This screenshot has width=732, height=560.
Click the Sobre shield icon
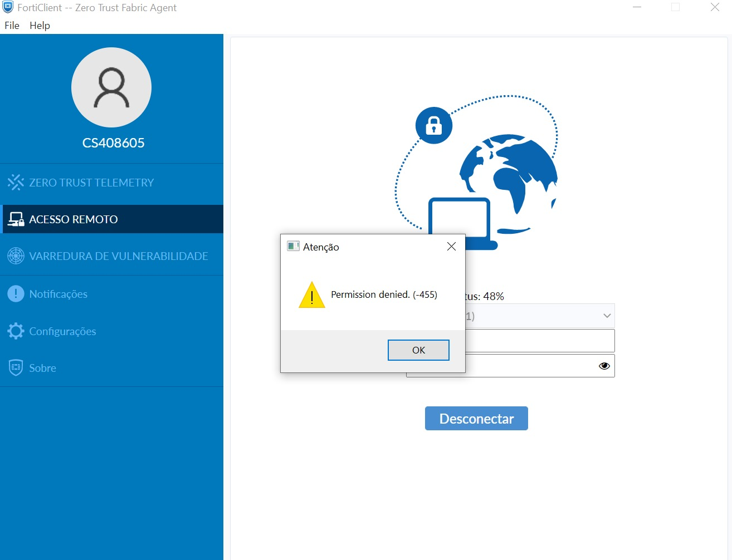tap(16, 367)
